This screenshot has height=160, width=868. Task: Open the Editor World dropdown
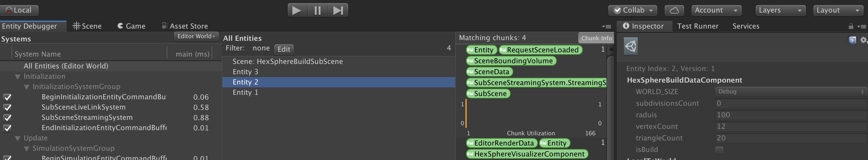coord(196,36)
